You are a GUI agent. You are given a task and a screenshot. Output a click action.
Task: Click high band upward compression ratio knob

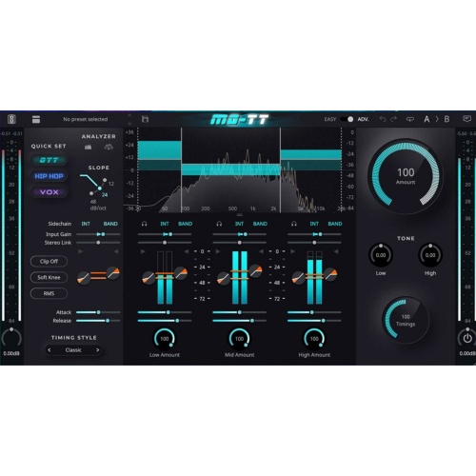tap(298, 278)
